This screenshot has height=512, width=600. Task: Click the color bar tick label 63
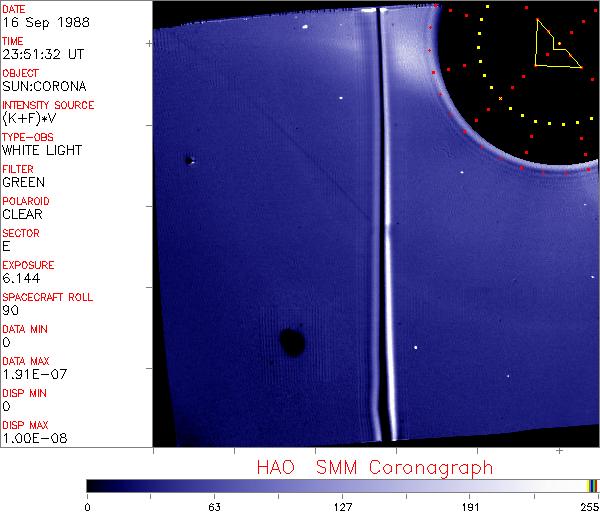point(215,507)
